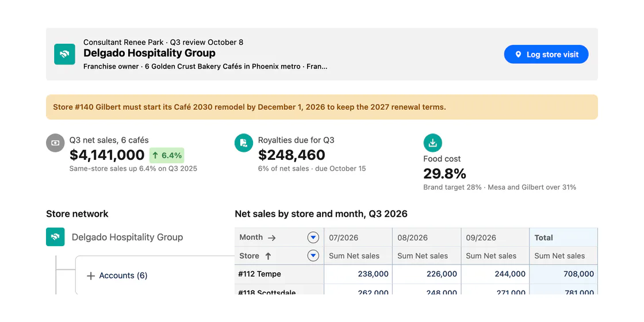Select the 09/2026 column header
644x322 pixels.
tap(495, 237)
